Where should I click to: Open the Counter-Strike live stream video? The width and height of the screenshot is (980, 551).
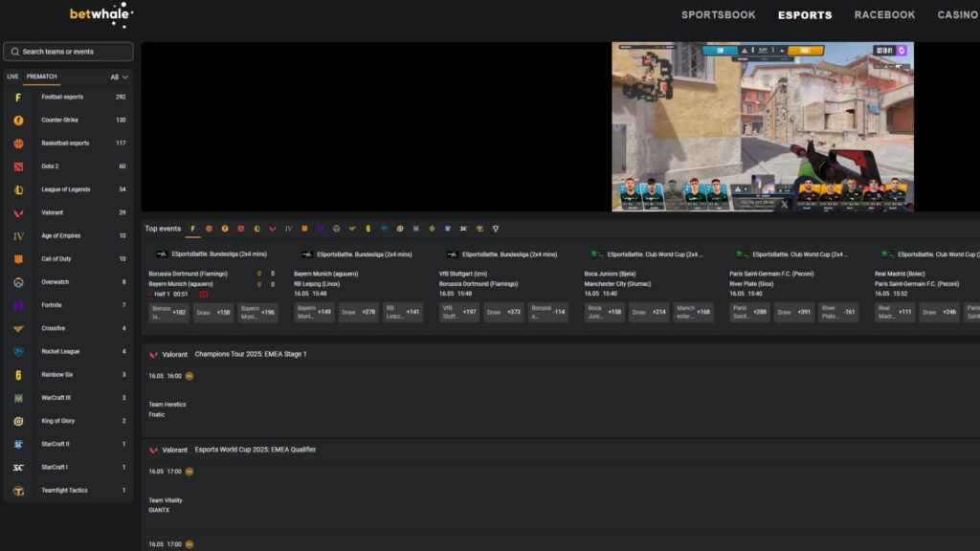[763, 127]
